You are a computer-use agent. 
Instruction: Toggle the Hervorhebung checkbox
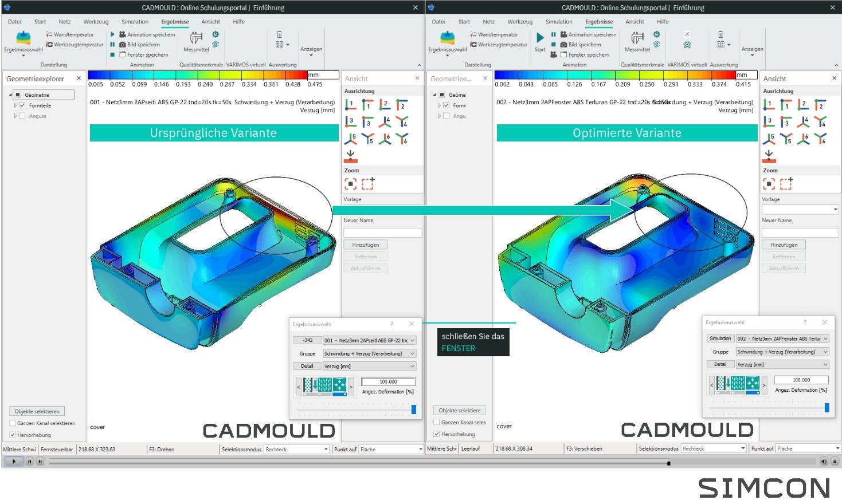pos(12,434)
